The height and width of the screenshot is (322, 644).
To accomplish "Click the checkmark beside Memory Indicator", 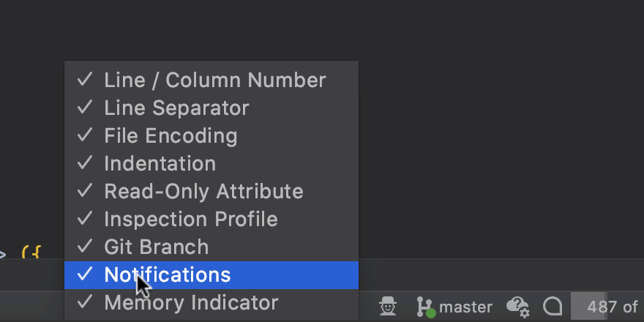I will [85, 302].
